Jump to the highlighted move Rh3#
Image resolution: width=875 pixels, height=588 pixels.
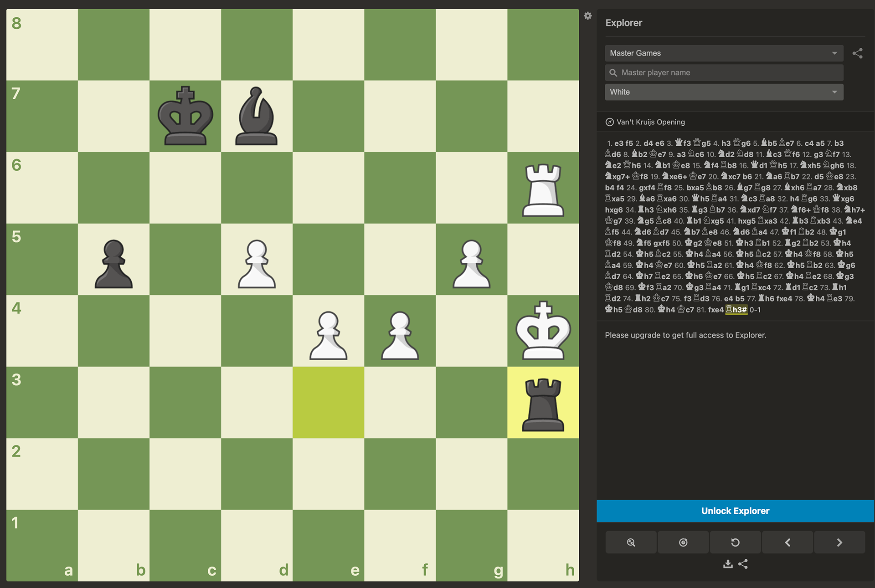pyautogui.click(x=736, y=310)
